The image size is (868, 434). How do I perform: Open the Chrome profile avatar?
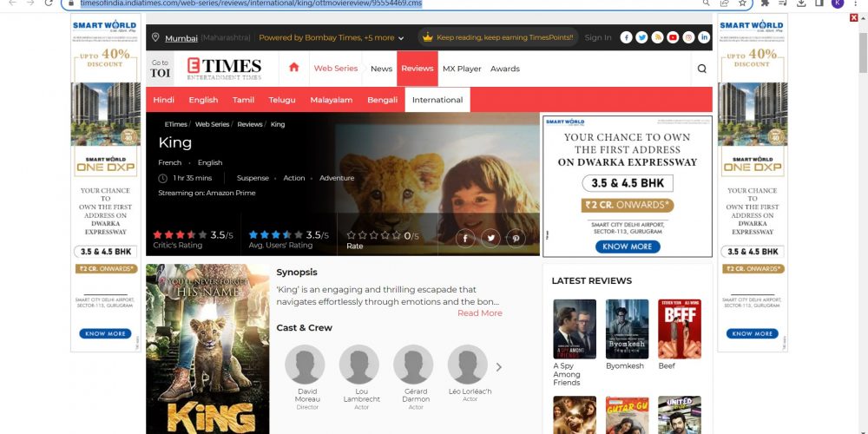(x=837, y=3)
